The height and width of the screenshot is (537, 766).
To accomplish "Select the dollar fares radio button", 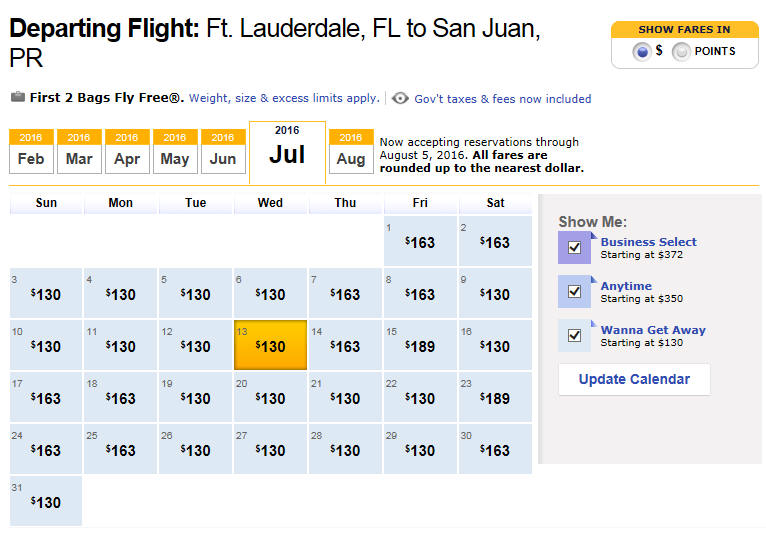I will tap(642, 51).
